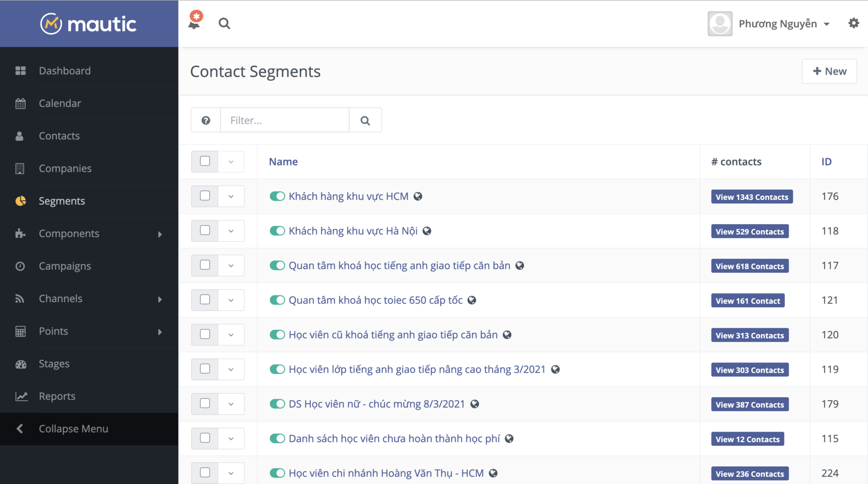Expand the Components submenu arrow
Viewport: 868px width, 484px height.
pos(160,234)
